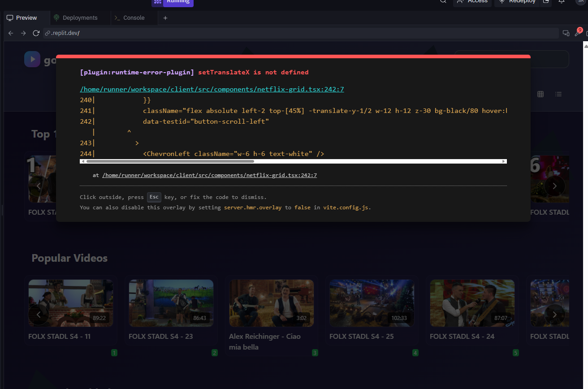Click the Esc key hint in overlay
Image resolution: width=588 pixels, height=389 pixels.
154,197
